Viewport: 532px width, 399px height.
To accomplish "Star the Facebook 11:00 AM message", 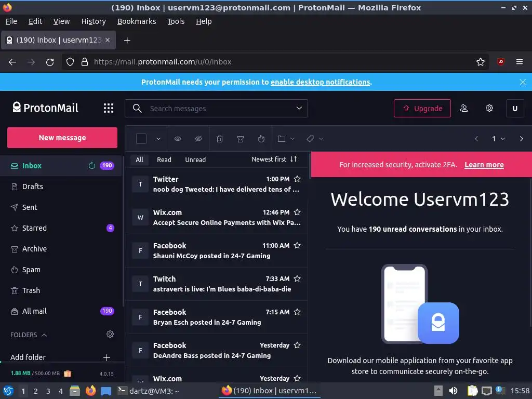I will (297, 245).
